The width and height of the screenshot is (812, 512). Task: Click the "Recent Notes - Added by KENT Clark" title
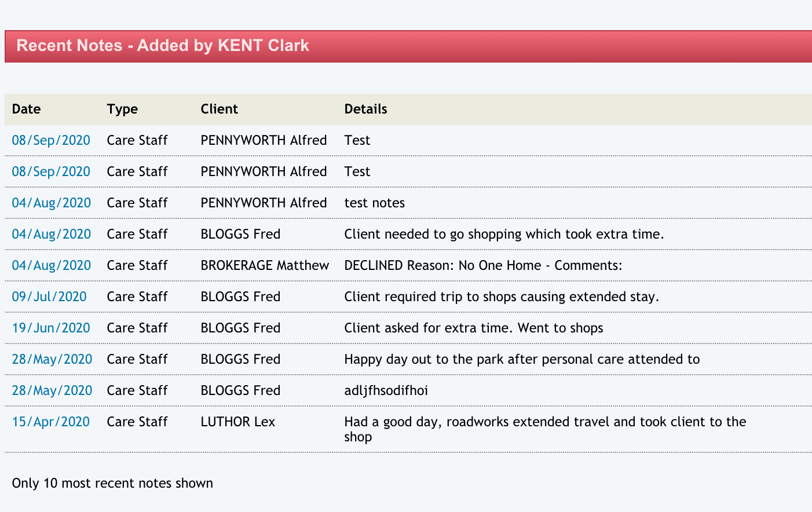pyautogui.click(x=163, y=46)
